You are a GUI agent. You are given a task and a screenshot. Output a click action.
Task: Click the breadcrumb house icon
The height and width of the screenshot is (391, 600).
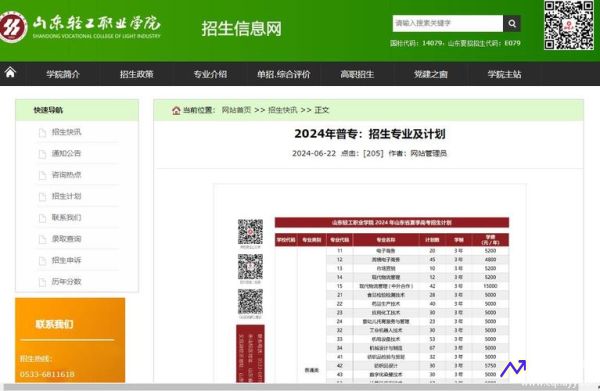point(176,111)
